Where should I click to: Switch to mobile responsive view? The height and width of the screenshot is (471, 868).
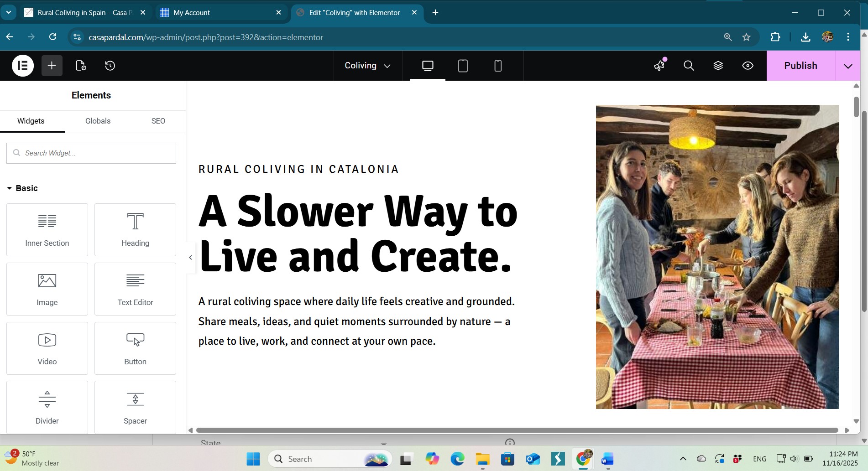[x=498, y=66]
